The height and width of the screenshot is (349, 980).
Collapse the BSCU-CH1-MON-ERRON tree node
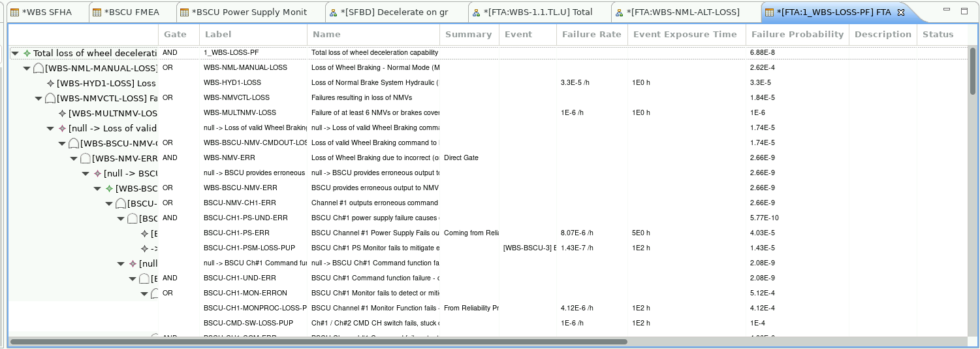coord(144,294)
